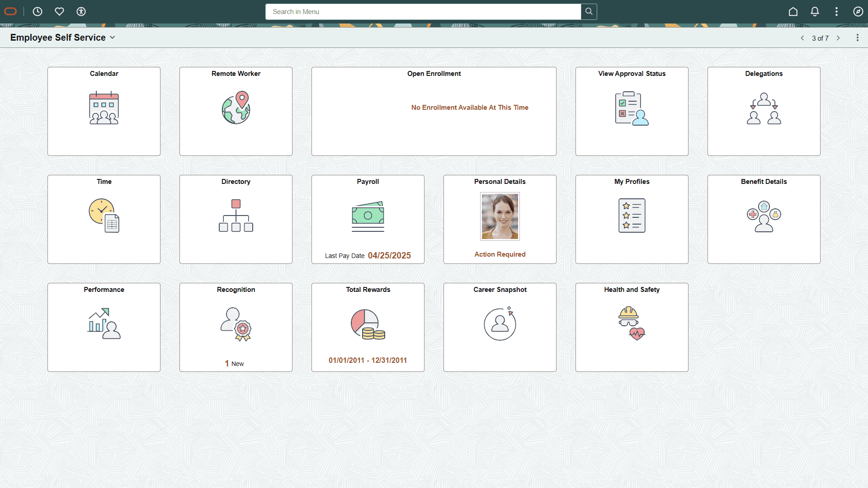Open Recent Places clock icon
Screen dimensions: 868x488
point(38,11)
